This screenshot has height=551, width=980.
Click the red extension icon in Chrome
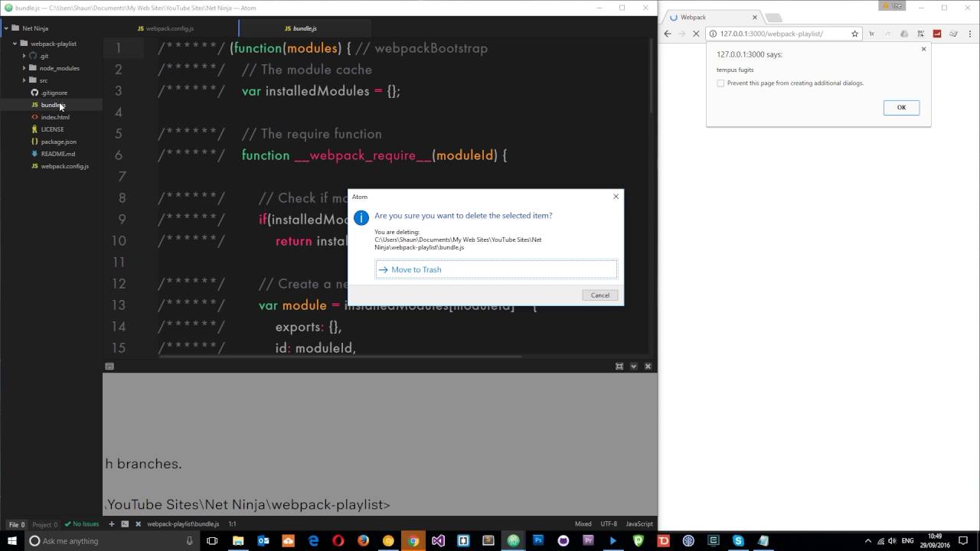(937, 34)
